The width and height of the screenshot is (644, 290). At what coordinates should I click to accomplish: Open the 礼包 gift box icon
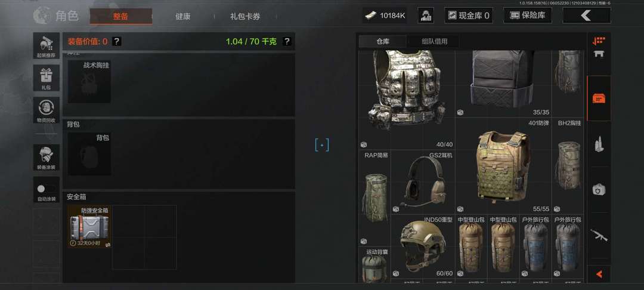tap(46, 78)
